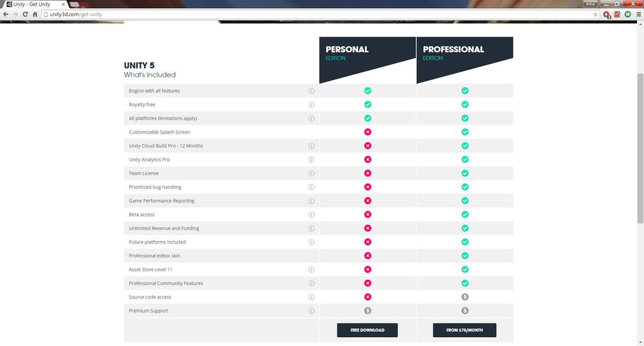Bookmark page with star icon
Image resolution: width=644 pixels, height=346 pixels.
[x=596, y=14]
